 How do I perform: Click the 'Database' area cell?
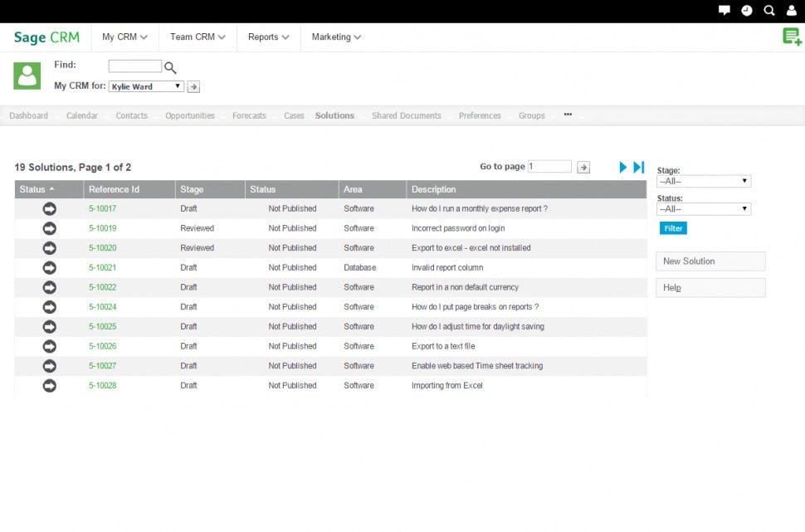click(x=360, y=267)
